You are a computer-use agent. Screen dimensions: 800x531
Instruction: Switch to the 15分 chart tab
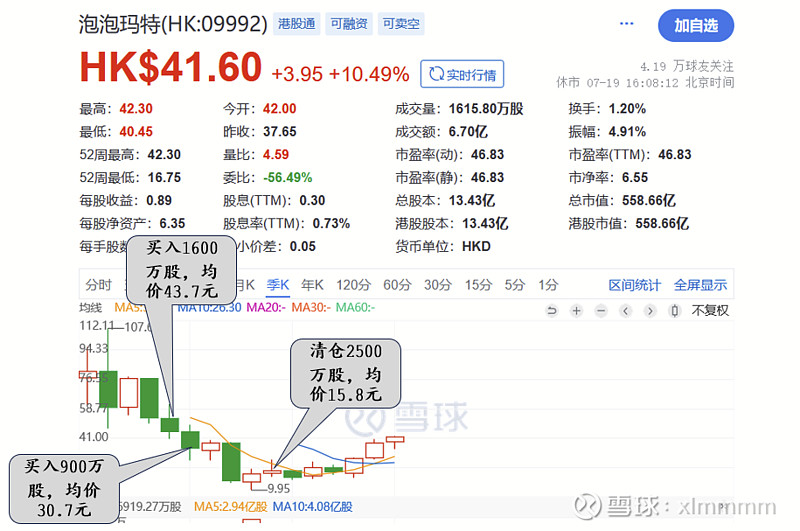coord(478,285)
